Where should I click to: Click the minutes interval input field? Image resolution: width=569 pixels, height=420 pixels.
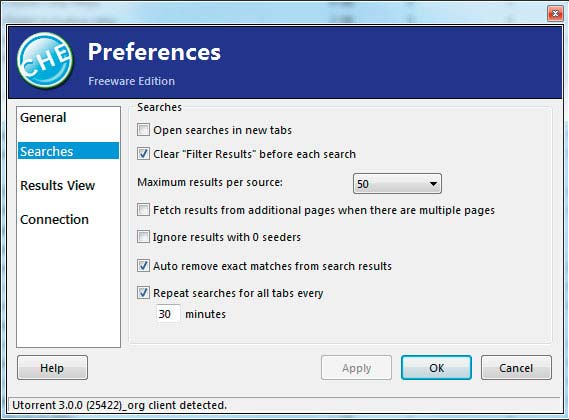tap(168, 314)
